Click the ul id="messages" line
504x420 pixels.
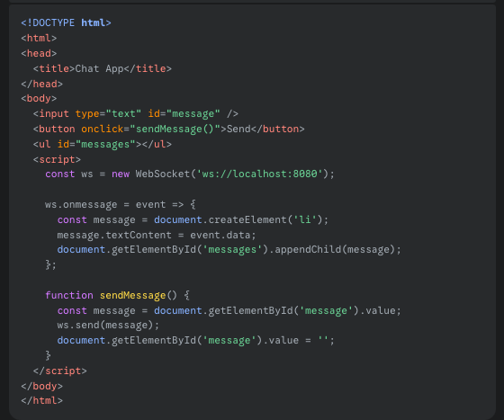point(103,144)
